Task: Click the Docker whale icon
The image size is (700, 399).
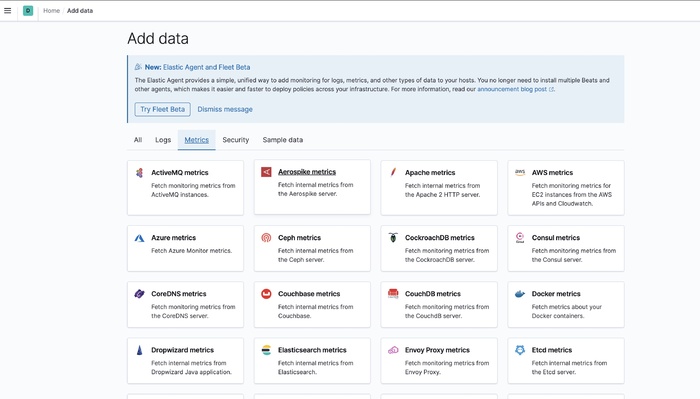Action: [x=520, y=294]
